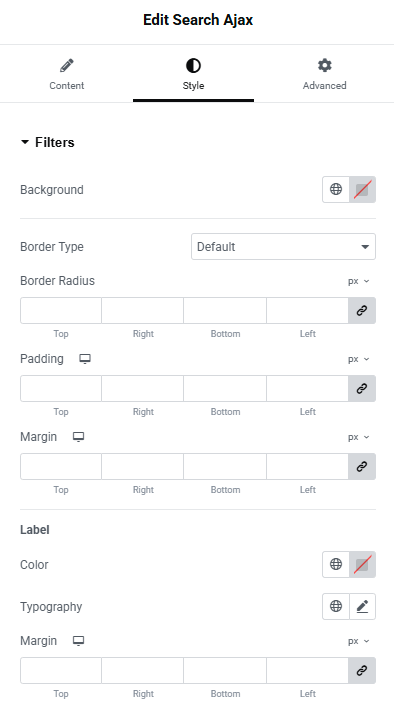Toggle link values for Border Radius
The width and height of the screenshot is (394, 714).
pyautogui.click(x=362, y=311)
